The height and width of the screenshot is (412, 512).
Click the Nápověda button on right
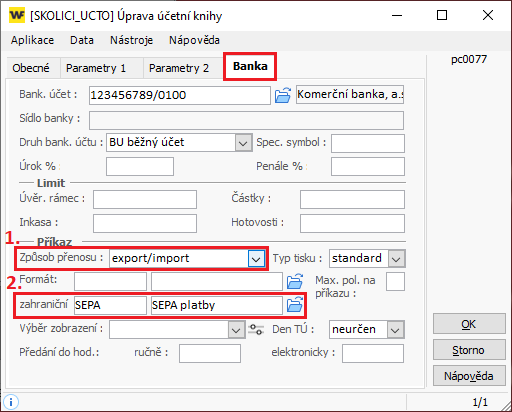pos(469,376)
